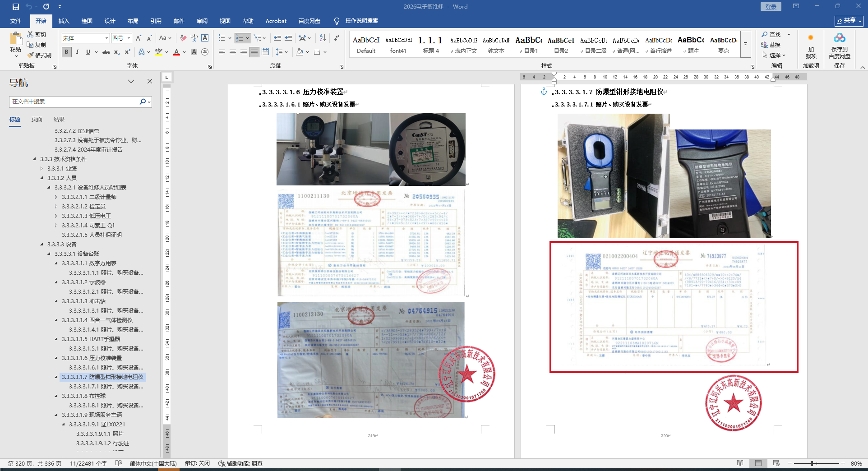Click the zoom slider in status bar

812,463
